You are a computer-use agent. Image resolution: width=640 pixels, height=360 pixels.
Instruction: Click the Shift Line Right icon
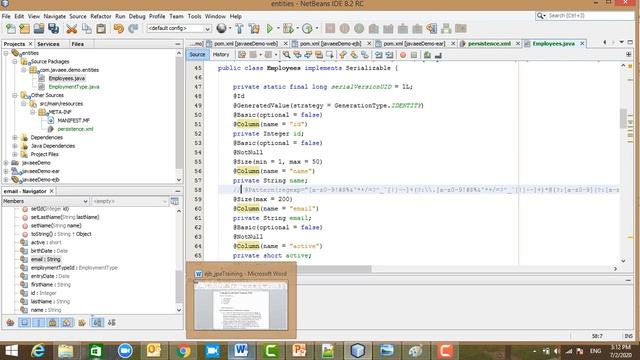pyautogui.click(x=389, y=55)
